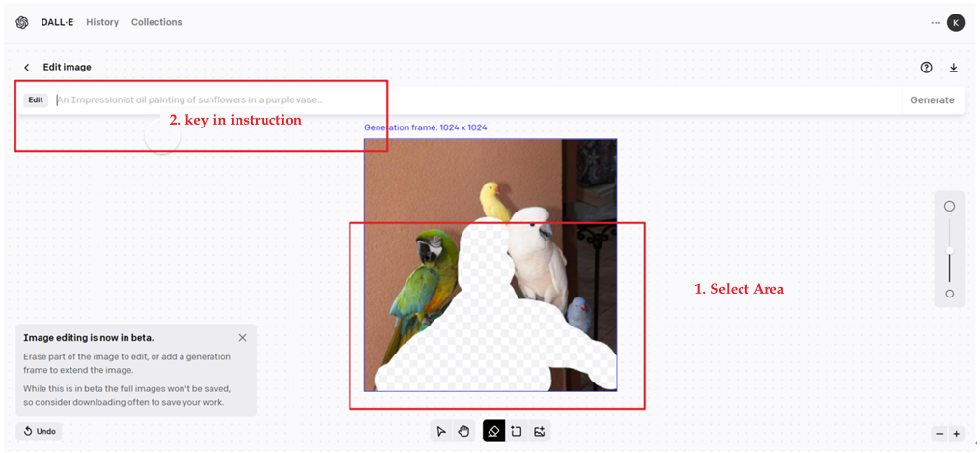Open the Collections tab
This screenshot has height=453, width=980.
156,22
